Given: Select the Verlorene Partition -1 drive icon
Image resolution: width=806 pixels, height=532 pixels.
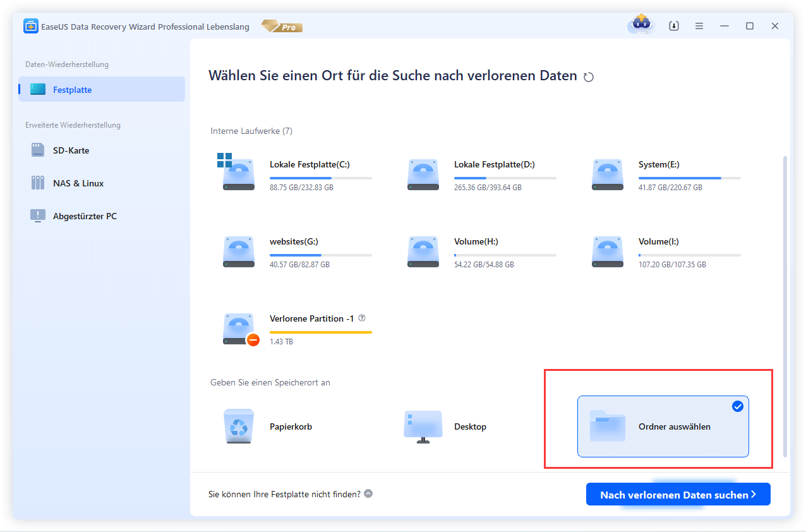Looking at the screenshot, I should [x=240, y=329].
